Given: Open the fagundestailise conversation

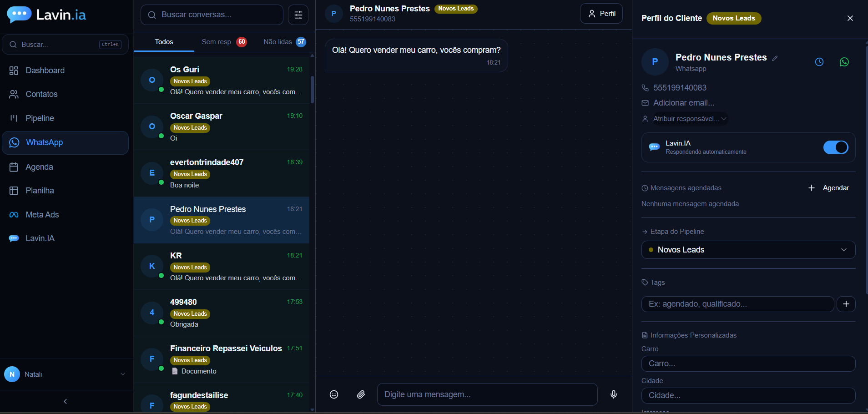Looking at the screenshot, I should (222, 399).
